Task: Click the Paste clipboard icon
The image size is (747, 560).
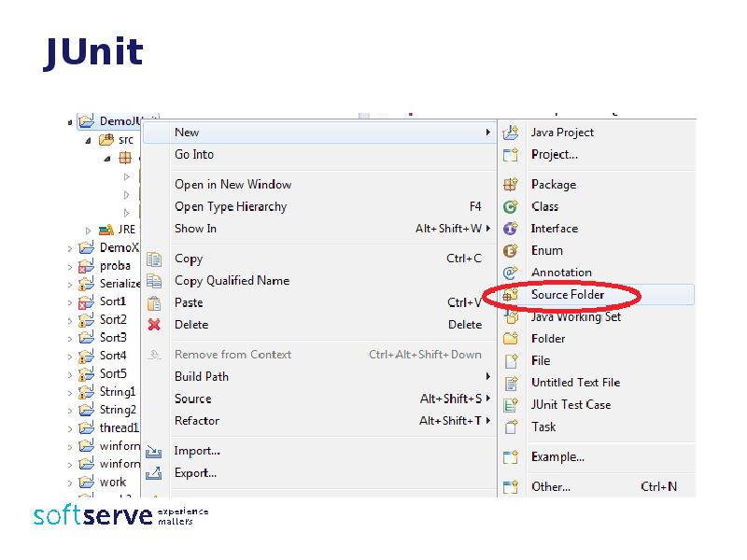Action: [154, 303]
